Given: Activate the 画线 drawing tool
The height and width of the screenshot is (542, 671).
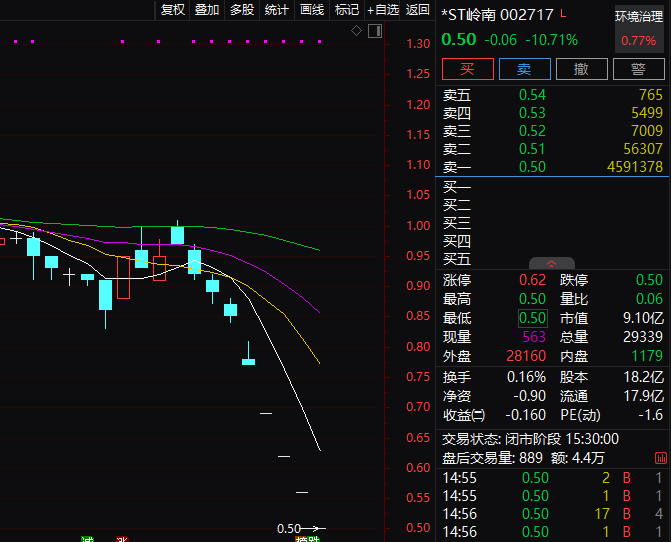Looking at the screenshot, I should 312,10.
